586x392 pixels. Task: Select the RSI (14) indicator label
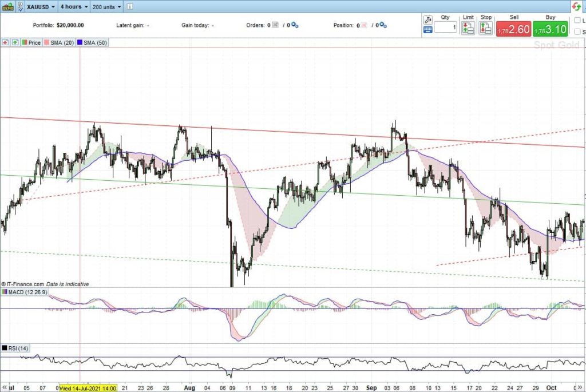point(18,349)
